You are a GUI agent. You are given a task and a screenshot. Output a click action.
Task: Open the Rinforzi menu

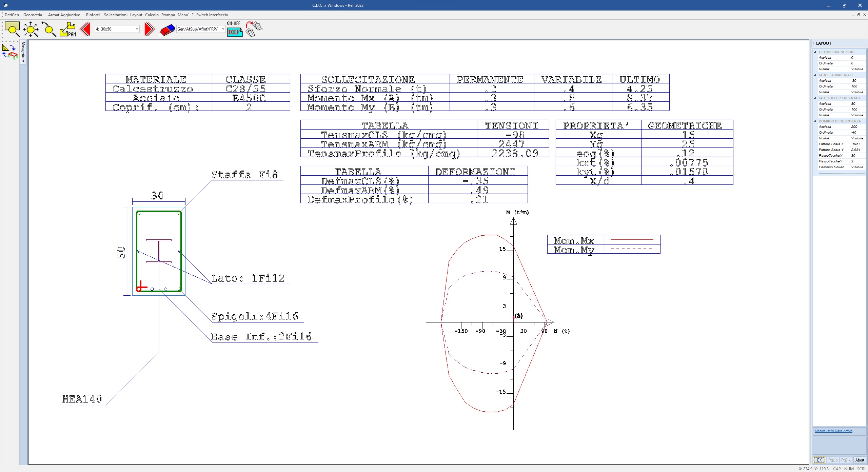[93, 15]
